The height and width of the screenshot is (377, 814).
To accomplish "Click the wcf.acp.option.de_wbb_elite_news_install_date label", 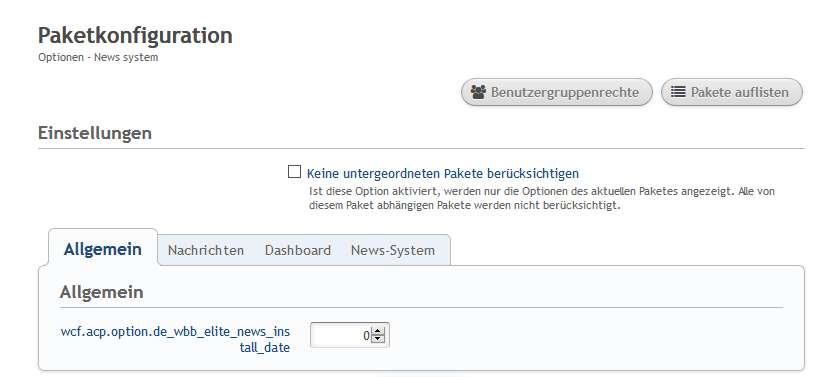I will coord(175,340).
